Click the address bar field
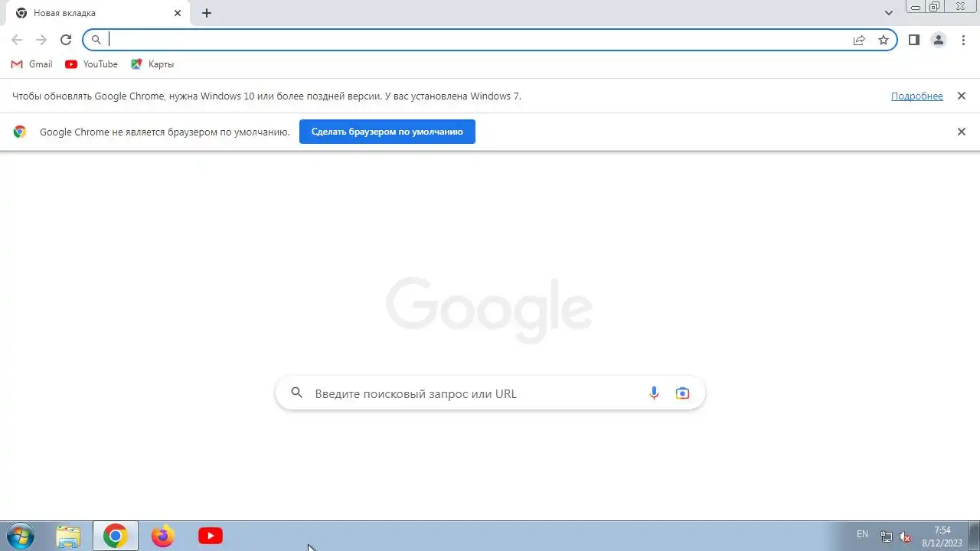Screen dimensions: 980x551 [x=490, y=40]
